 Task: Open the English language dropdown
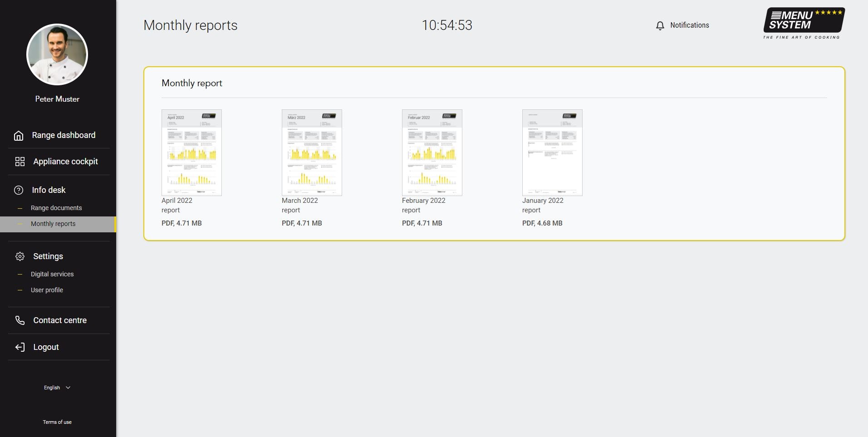click(x=52, y=388)
